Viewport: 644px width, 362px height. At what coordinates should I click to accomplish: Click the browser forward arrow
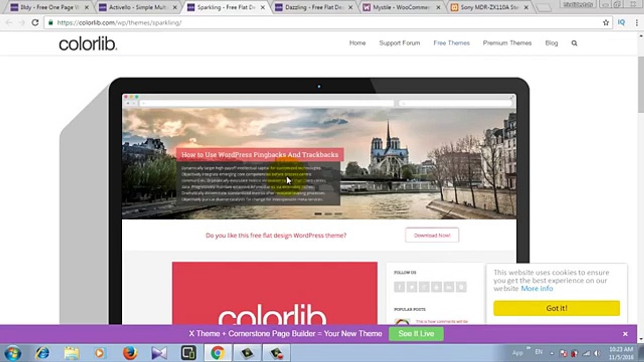(x=22, y=23)
